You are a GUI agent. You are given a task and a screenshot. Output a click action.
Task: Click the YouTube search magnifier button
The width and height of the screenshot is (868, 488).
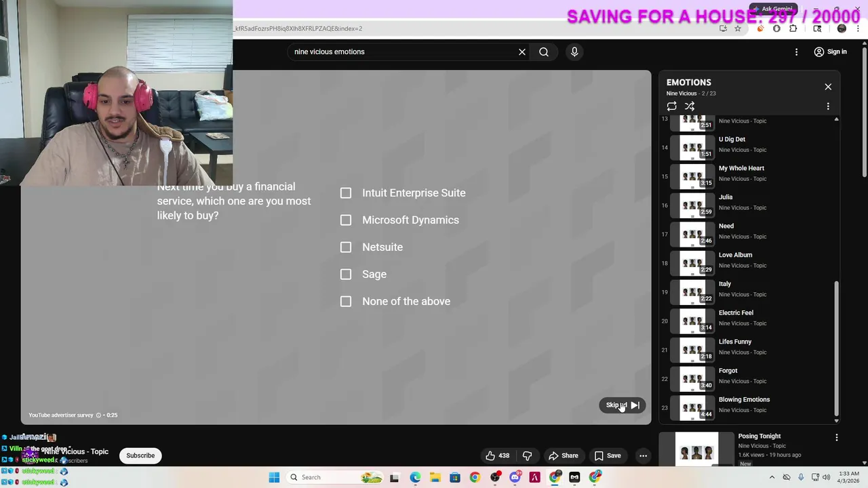[544, 52]
